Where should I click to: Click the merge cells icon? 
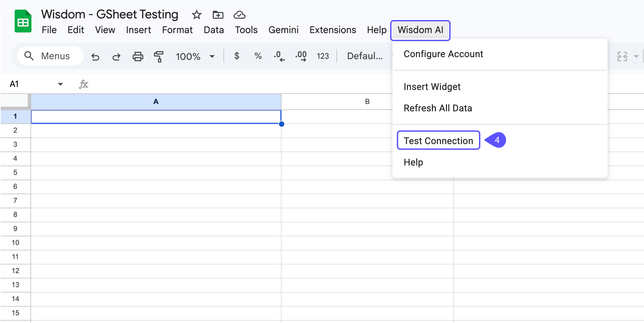click(622, 56)
